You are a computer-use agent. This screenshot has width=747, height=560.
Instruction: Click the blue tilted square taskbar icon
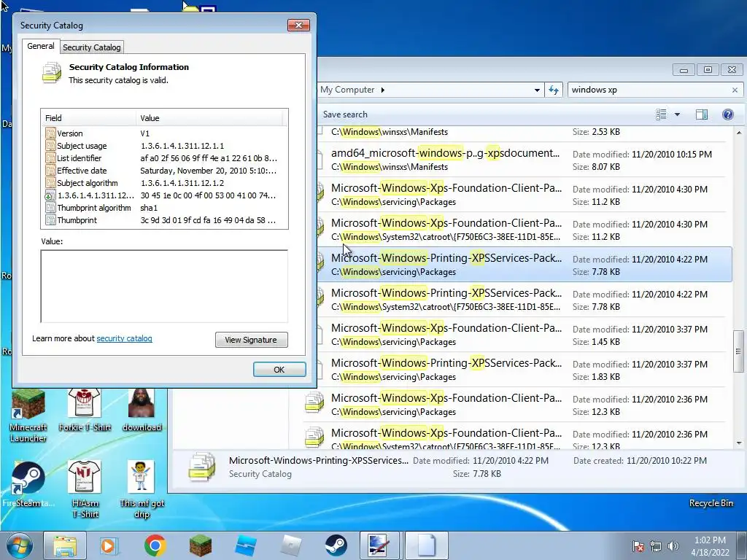click(246, 545)
